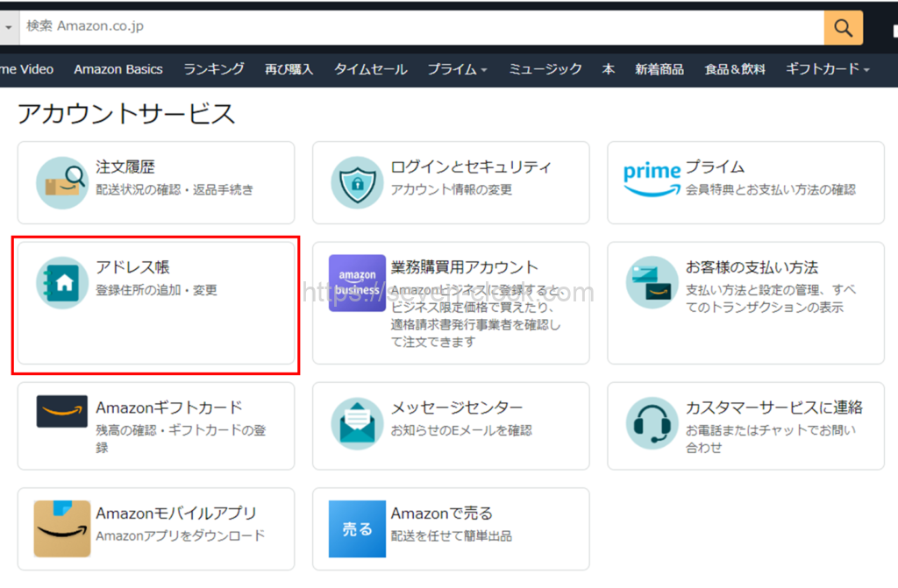The width and height of the screenshot is (898, 588).
Task: Open the メッセージセンター title link
Action: [456, 407]
